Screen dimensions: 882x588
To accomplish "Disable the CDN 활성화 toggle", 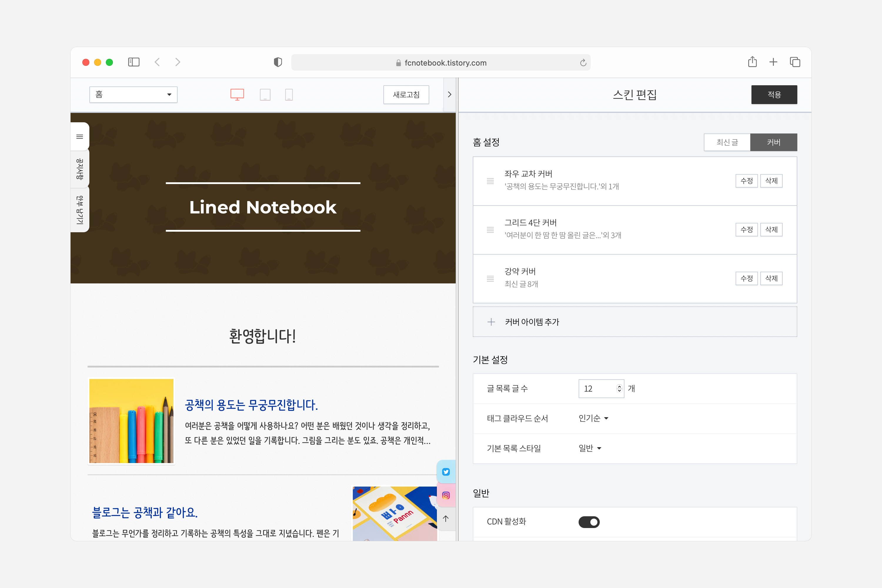I will (x=589, y=522).
